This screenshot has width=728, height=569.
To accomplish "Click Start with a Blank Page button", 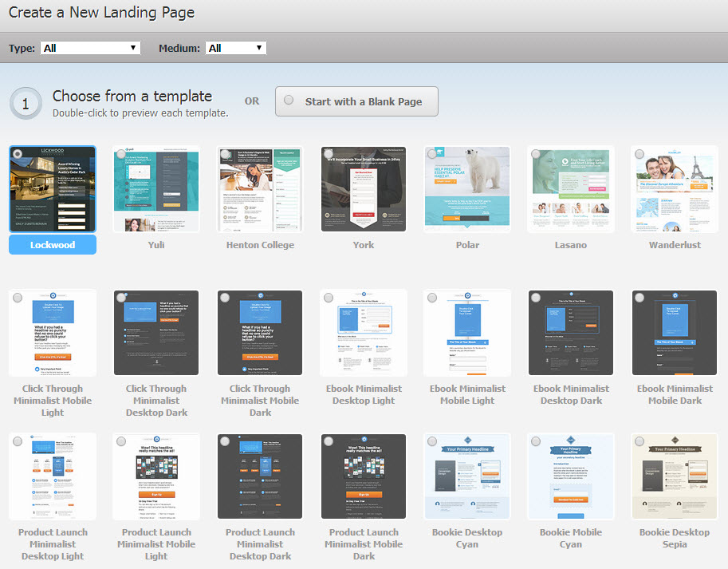I will 356,101.
